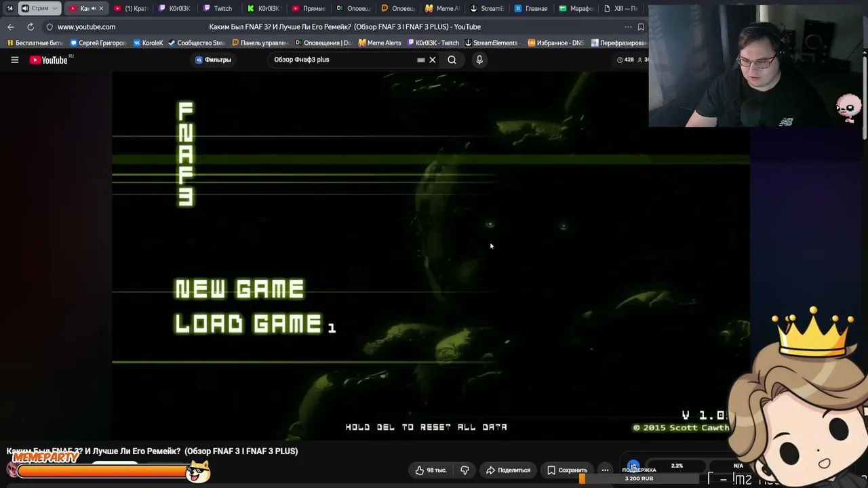
Task: Share the video via Поделиться
Action: 508,470
